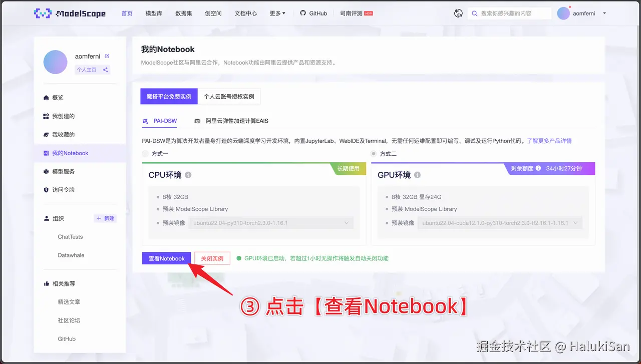
Task: Select the 个人云账号授权实例 tab
Action: (229, 97)
